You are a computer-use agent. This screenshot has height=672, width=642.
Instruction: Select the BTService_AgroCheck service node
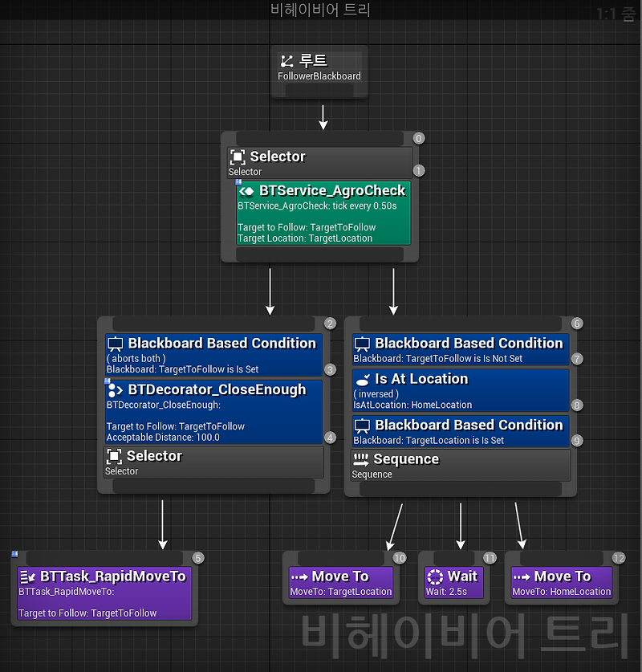(321, 213)
